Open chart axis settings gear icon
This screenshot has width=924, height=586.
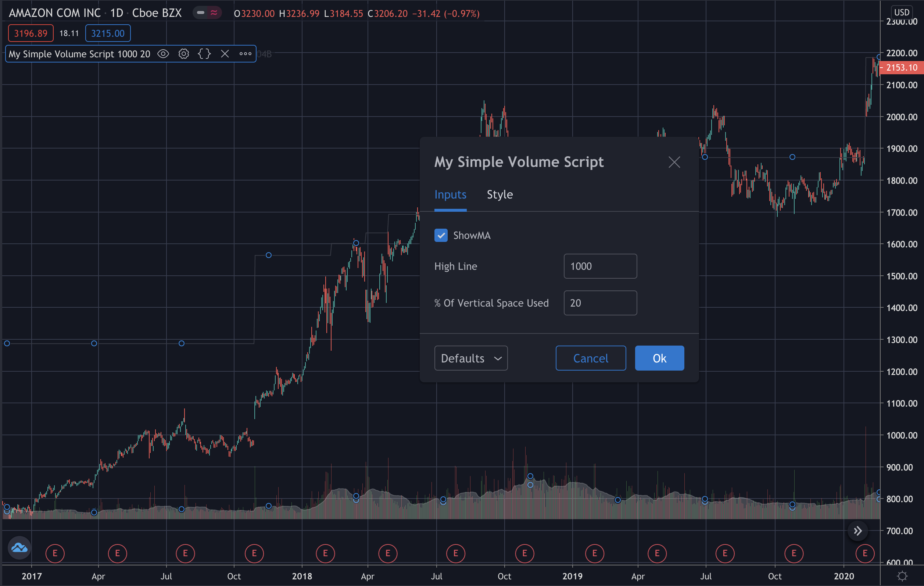902,576
